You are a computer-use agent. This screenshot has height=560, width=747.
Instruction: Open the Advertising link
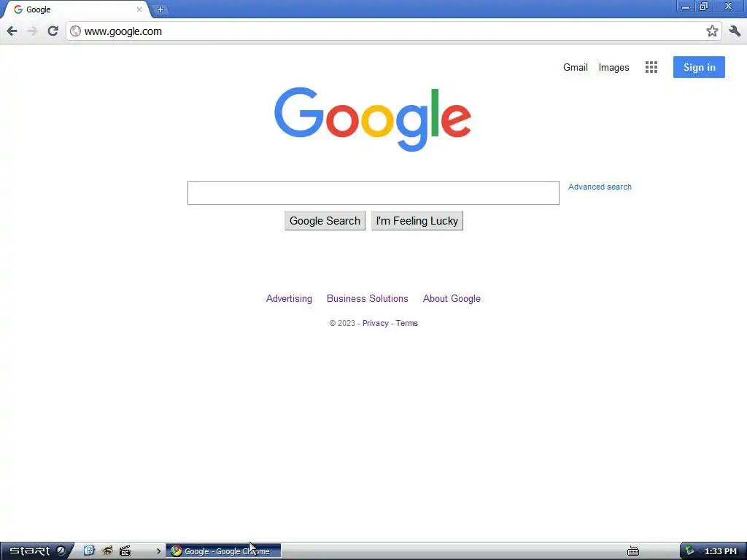[289, 298]
